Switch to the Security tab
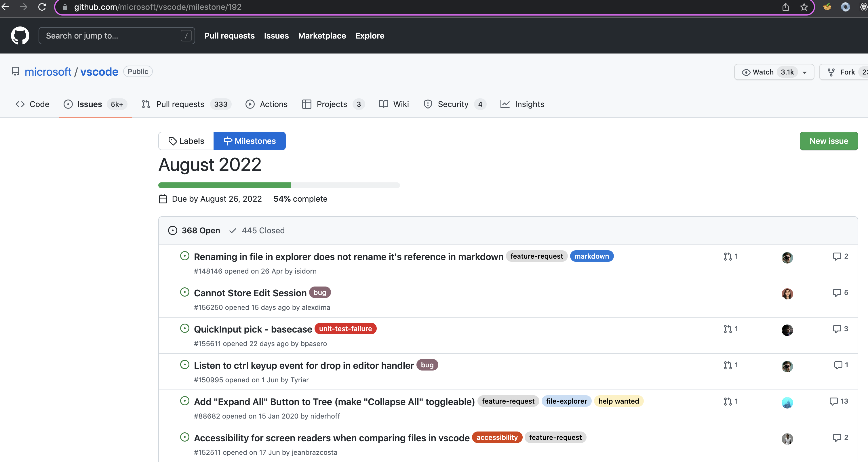Screen dimensions: 868x462 click(453, 104)
